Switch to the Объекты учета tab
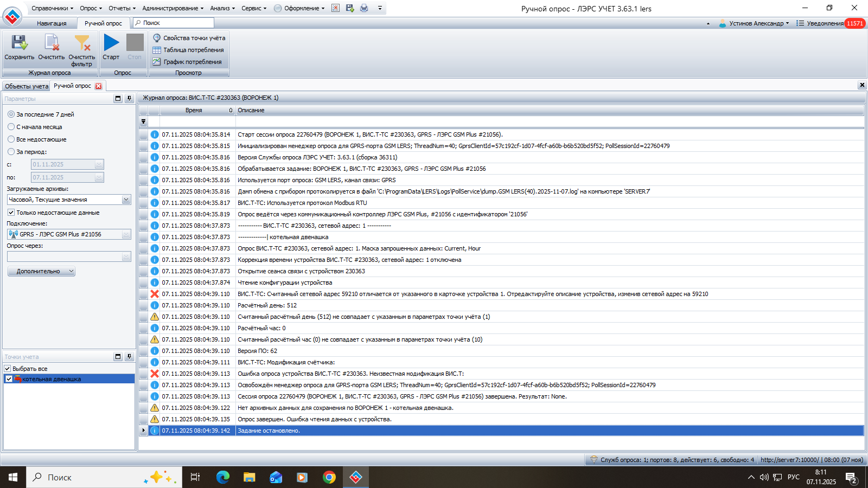 (27, 86)
